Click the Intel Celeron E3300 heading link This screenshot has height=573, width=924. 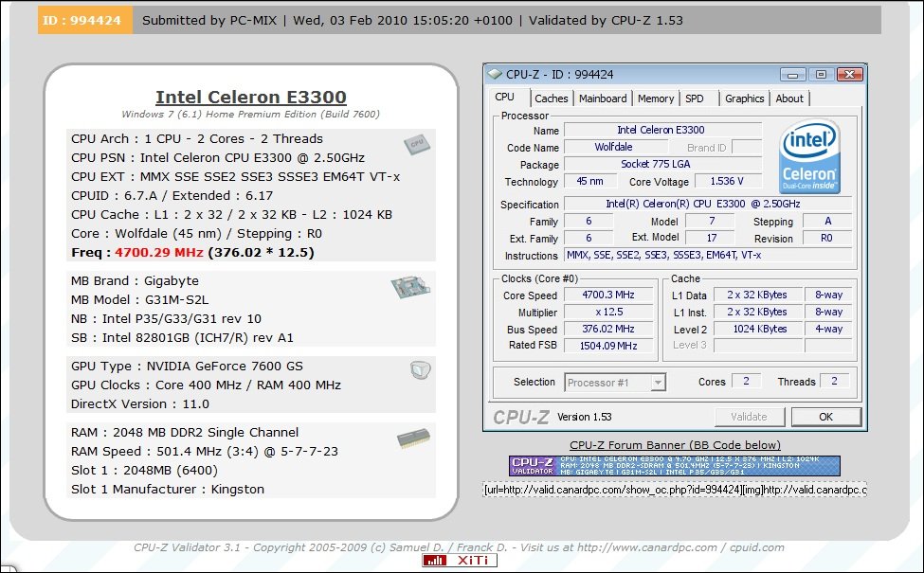tap(251, 97)
